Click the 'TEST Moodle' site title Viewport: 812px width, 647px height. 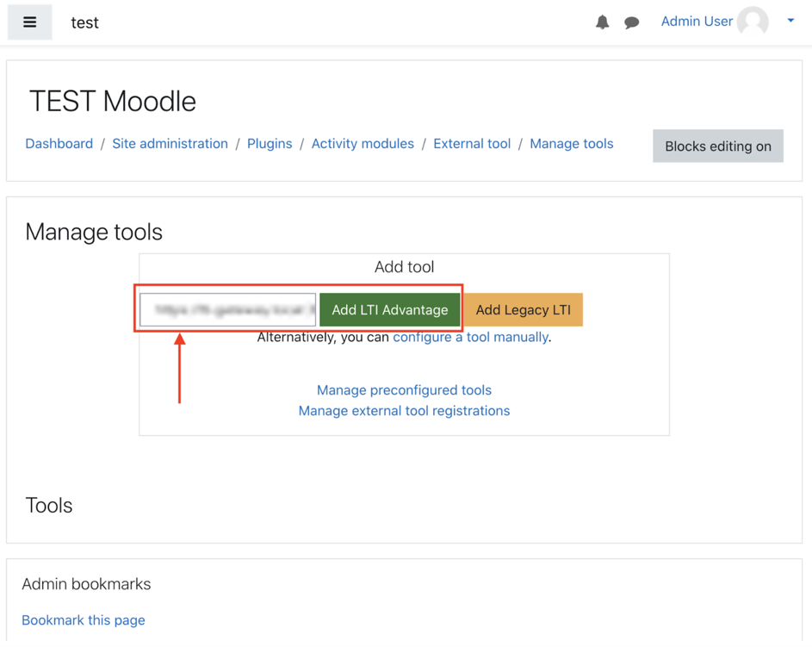tap(113, 101)
